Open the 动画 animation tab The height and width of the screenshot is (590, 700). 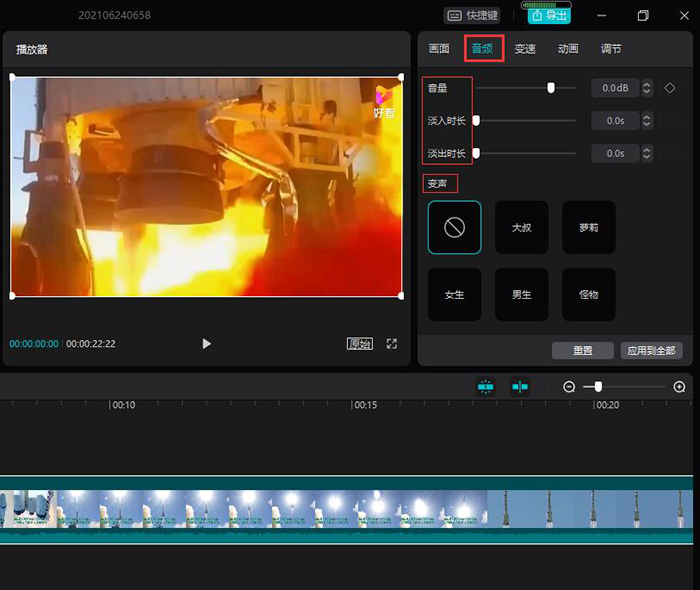(568, 49)
